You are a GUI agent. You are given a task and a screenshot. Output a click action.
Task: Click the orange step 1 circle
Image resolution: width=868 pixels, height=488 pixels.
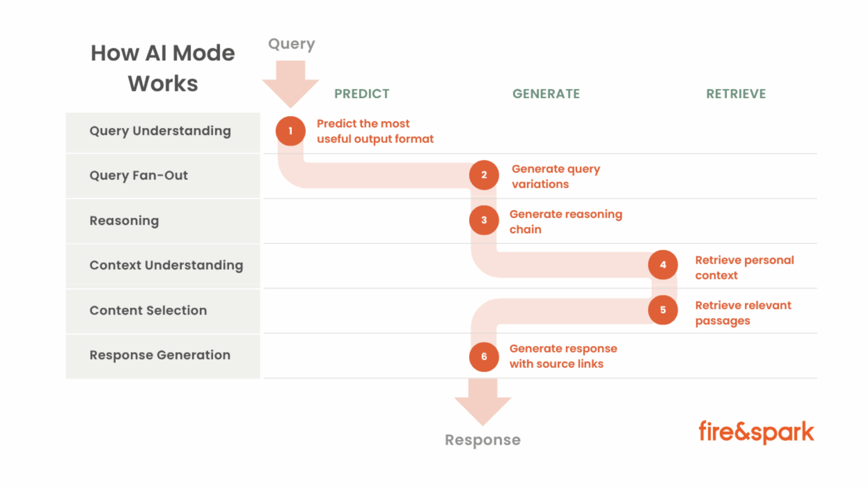[290, 131]
